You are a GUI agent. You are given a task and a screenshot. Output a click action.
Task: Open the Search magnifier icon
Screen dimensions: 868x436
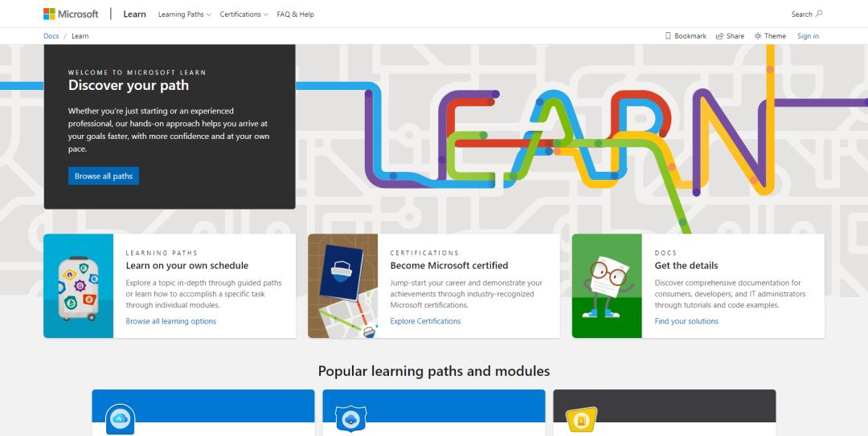click(x=819, y=14)
